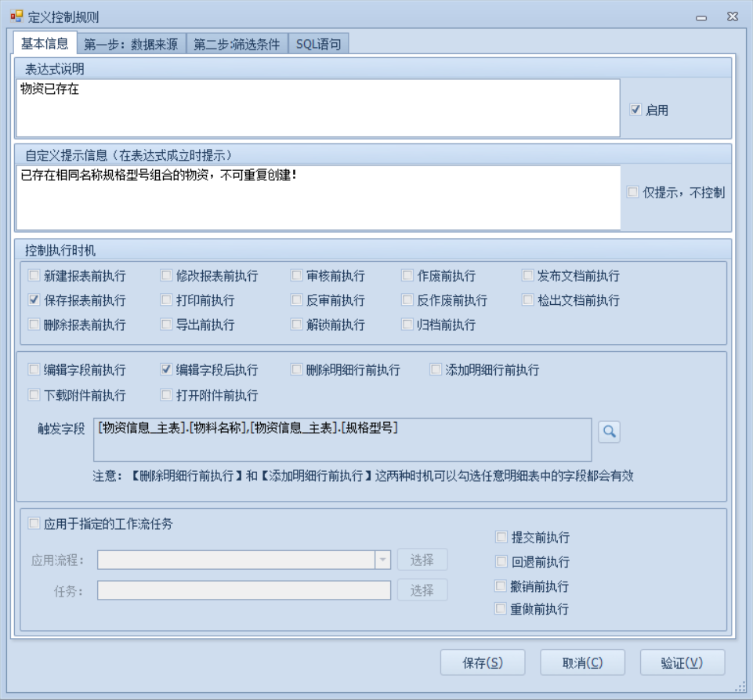Enable 仅提示，不控制 option
Screen dimensions: 753x700
pyautogui.click(x=633, y=192)
